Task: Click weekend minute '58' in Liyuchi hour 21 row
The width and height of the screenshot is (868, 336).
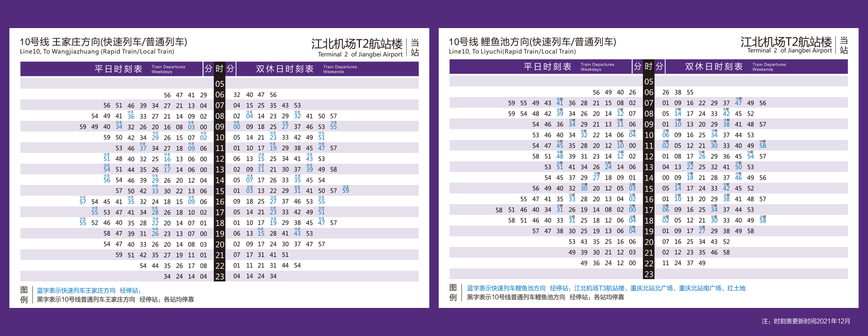Action: (726, 252)
